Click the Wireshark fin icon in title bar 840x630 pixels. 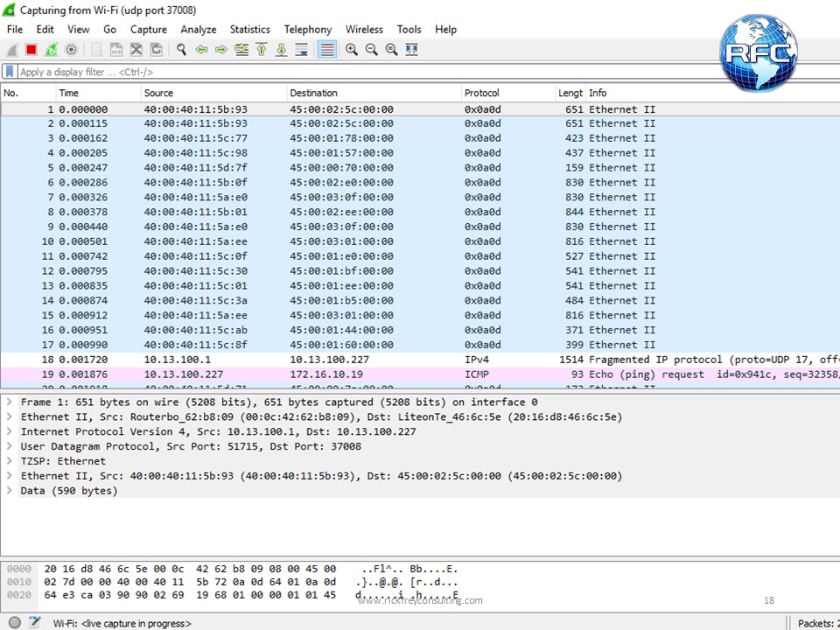(9, 10)
